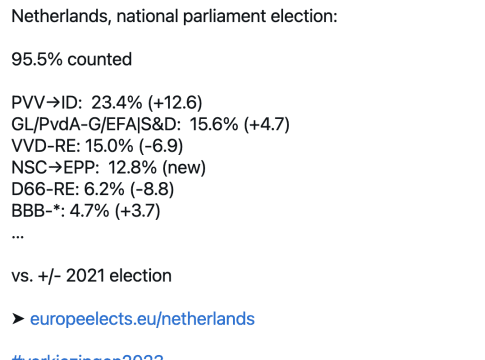Click the (+12.6) change value
Viewport: 485px width, 360px height.
[x=175, y=102]
